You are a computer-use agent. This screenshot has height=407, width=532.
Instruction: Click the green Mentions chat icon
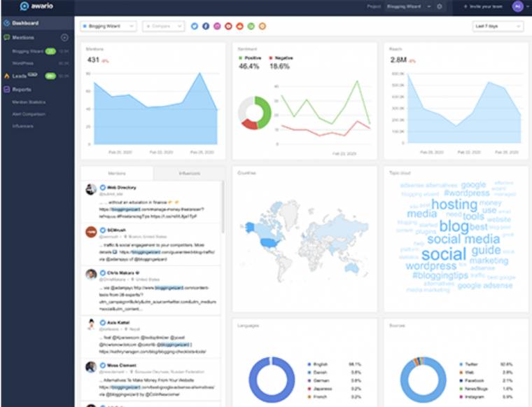click(7, 37)
